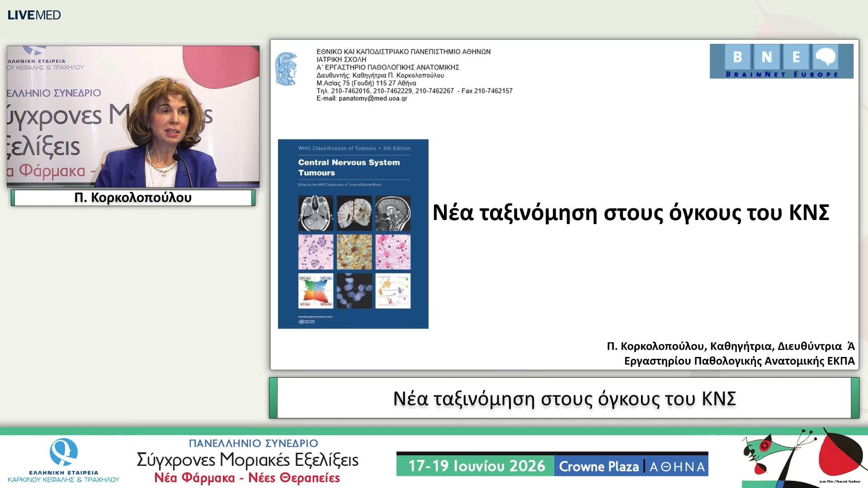
Task: Click the axial brain MRI image on cover
Action: [316, 213]
